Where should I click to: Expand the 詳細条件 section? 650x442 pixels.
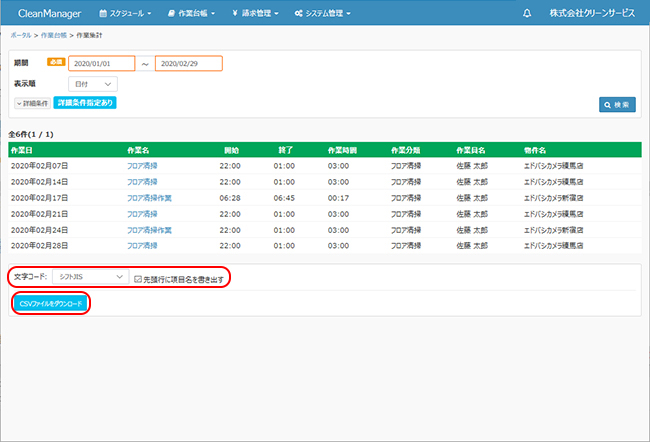click(31, 103)
